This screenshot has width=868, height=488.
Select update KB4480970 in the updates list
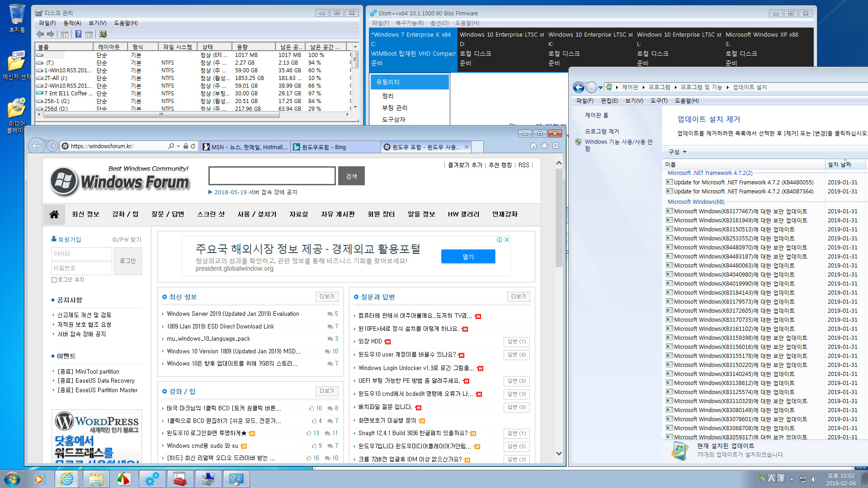740,248
